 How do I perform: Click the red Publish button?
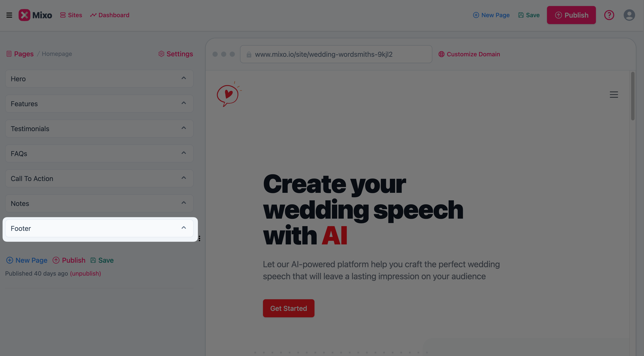pos(571,15)
